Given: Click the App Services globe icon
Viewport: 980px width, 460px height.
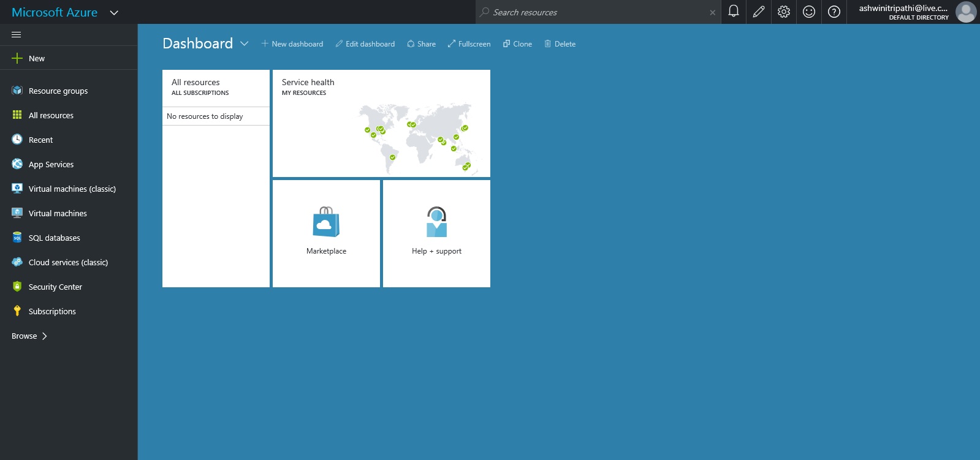Looking at the screenshot, I should 17,164.
